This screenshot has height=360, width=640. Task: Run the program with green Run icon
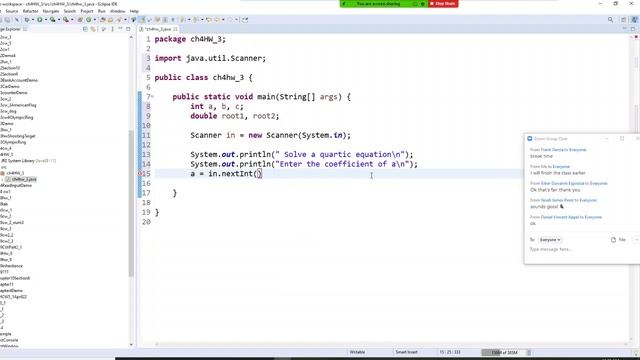40,20
